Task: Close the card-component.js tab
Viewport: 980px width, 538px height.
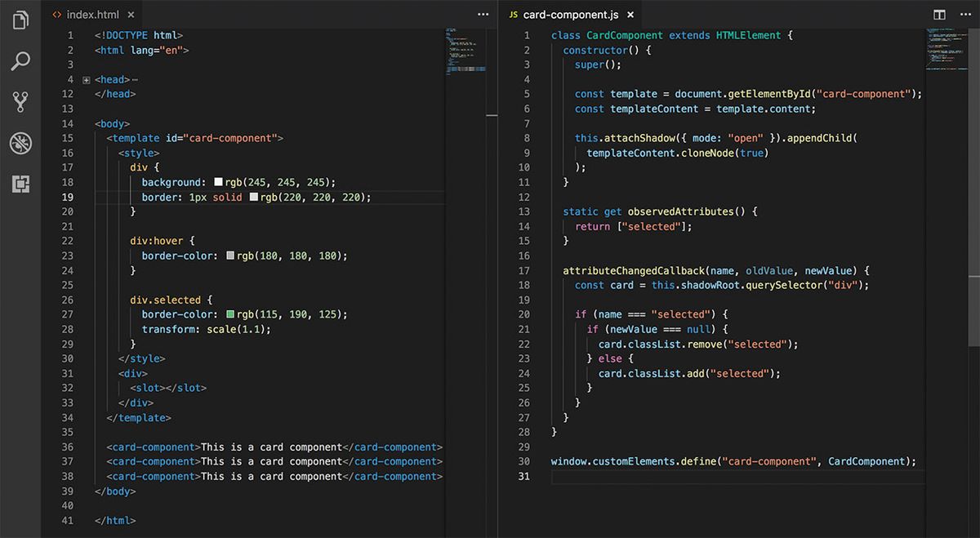Action: 630,15
